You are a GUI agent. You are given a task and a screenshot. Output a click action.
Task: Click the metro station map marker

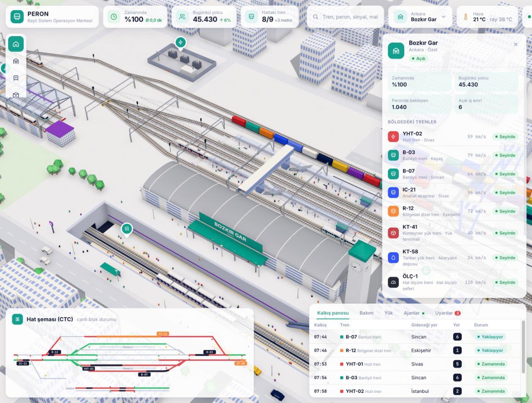(x=127, y=229)
